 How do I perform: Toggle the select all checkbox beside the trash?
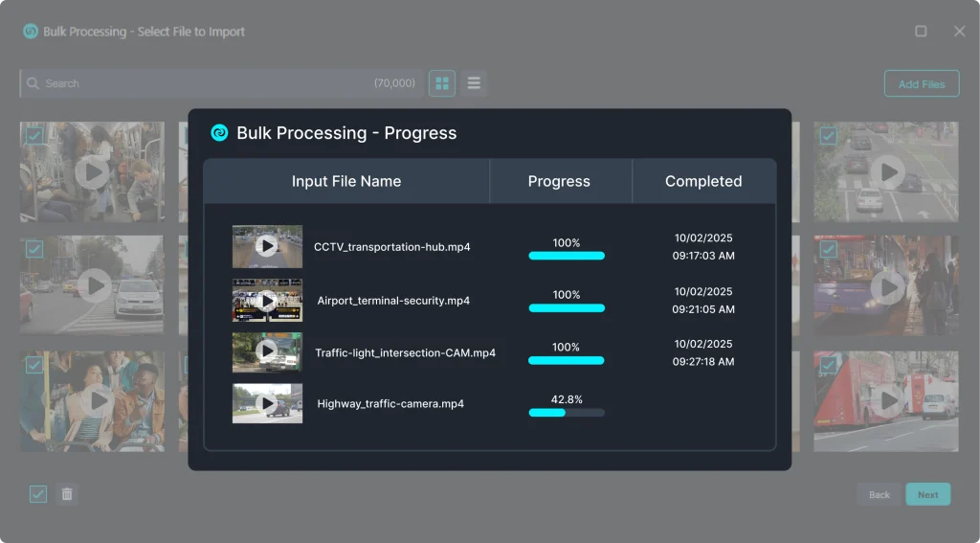click(38, 494)
